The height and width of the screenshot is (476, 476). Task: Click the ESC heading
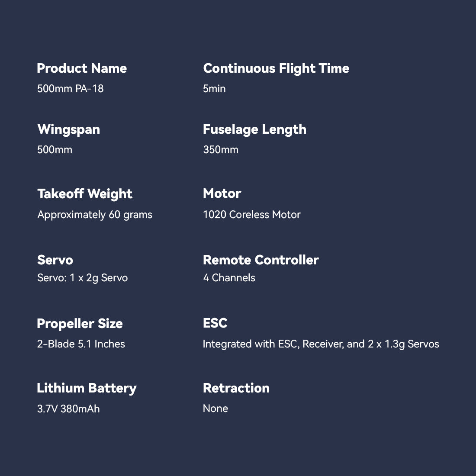click(215, 323)
